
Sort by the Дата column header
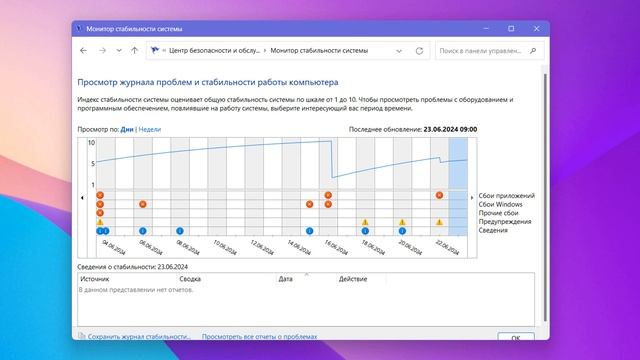[x=306, y=279]
